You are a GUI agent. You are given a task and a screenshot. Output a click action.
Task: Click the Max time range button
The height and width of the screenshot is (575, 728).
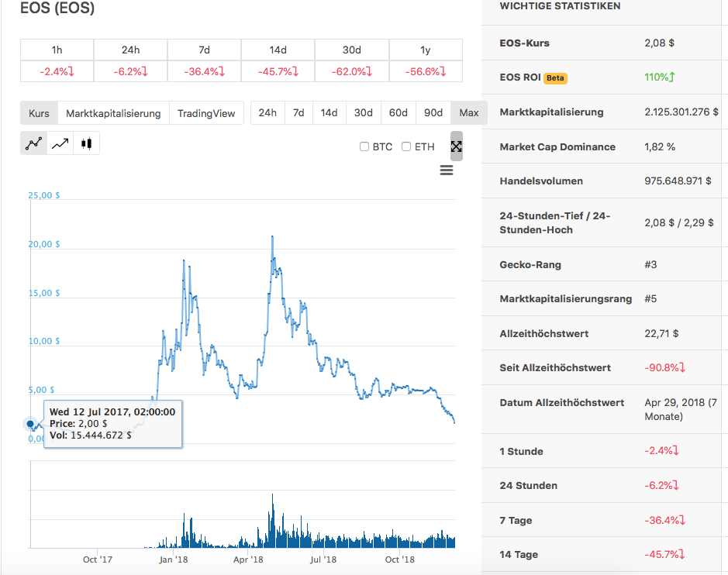[468, 112]
